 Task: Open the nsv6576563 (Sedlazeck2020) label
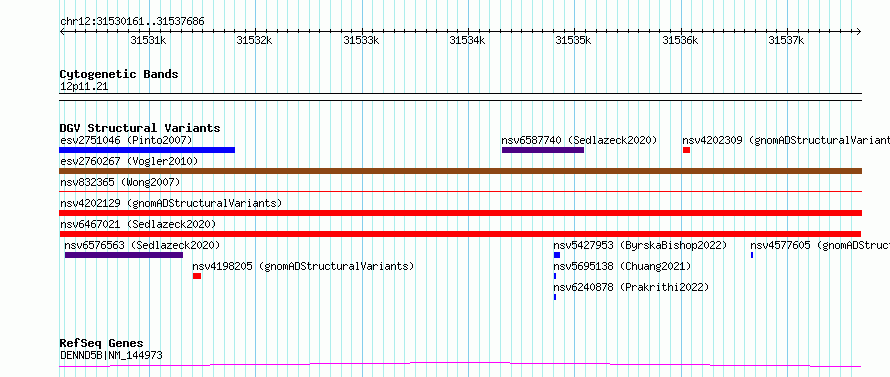click(x=142, y=245)
